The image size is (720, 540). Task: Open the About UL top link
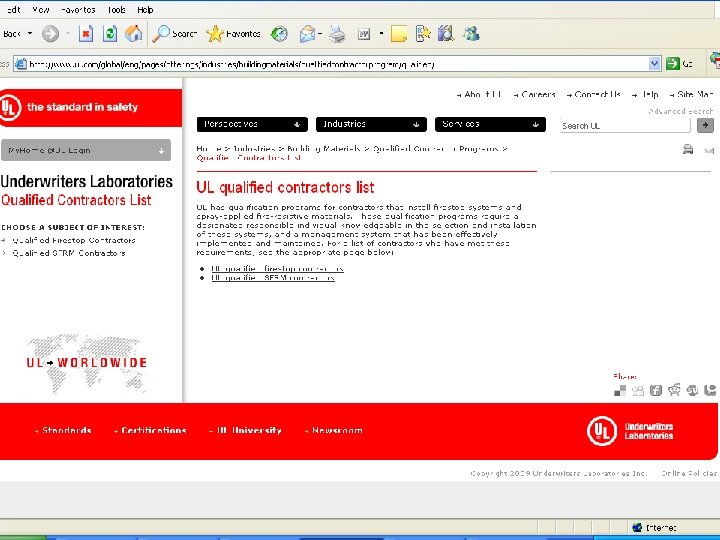[x=483, y=94]
